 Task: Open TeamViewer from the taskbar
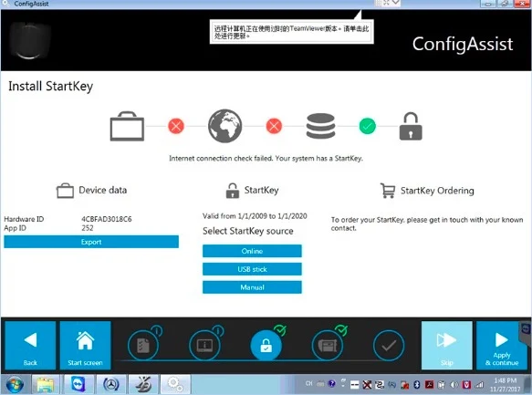(x=78, y=384)
